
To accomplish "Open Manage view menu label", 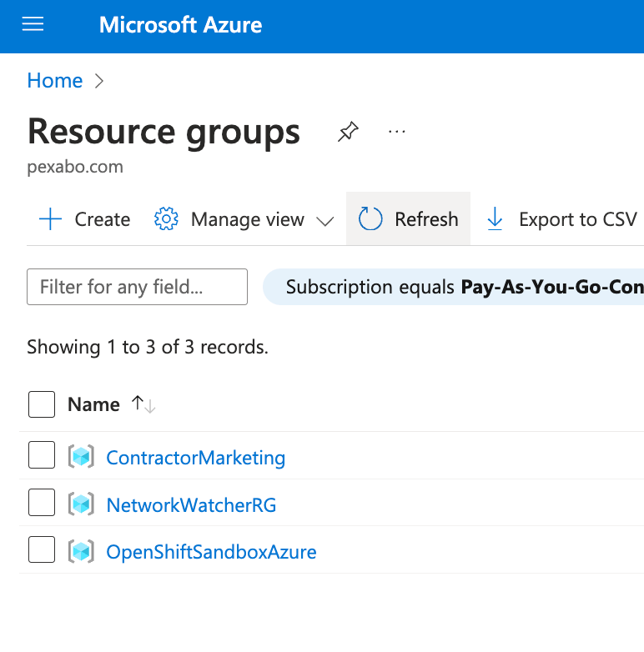I will click(x=248, y=219).
